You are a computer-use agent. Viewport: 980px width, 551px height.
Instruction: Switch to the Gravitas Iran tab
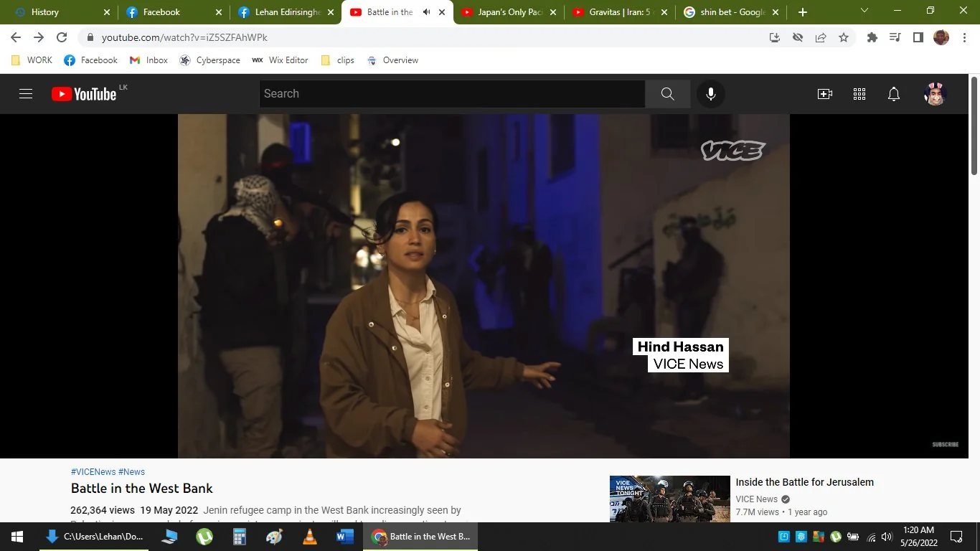(x=621, y=12)
